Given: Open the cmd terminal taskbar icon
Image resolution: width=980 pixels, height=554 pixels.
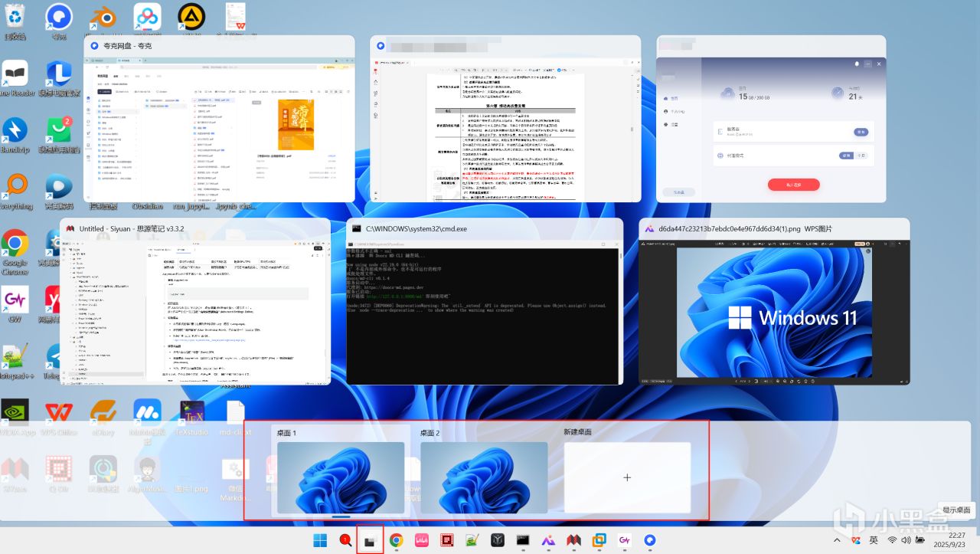Looking at the screenshot, I should pyautogui.click(x=523, y=540).
